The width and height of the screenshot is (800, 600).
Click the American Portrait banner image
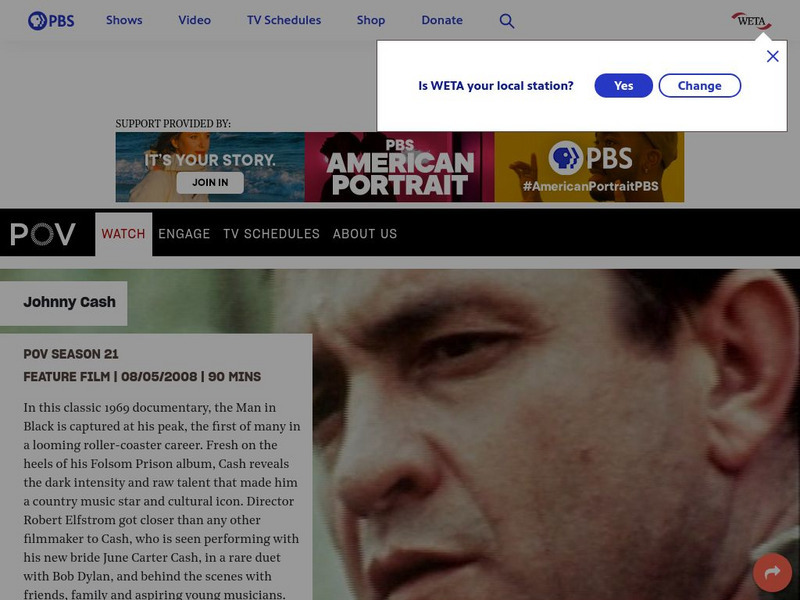(399, 167)
